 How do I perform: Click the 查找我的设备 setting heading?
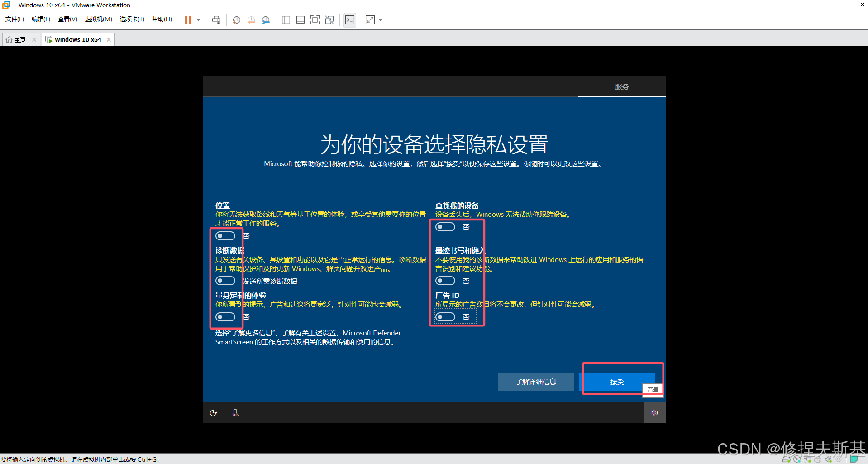point(457,206)
